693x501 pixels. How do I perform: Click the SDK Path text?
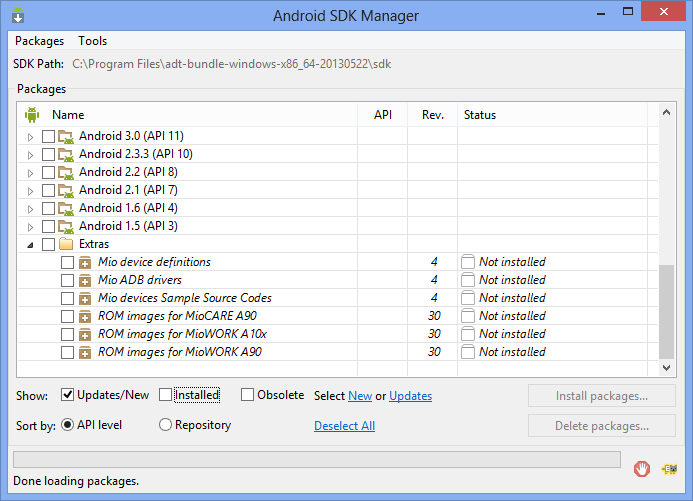point(232,64)
